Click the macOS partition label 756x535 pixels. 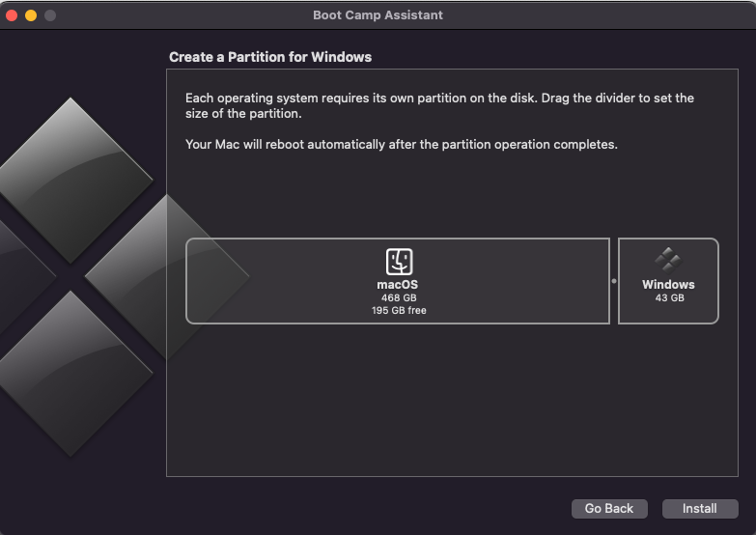click(x=397, y=285)
